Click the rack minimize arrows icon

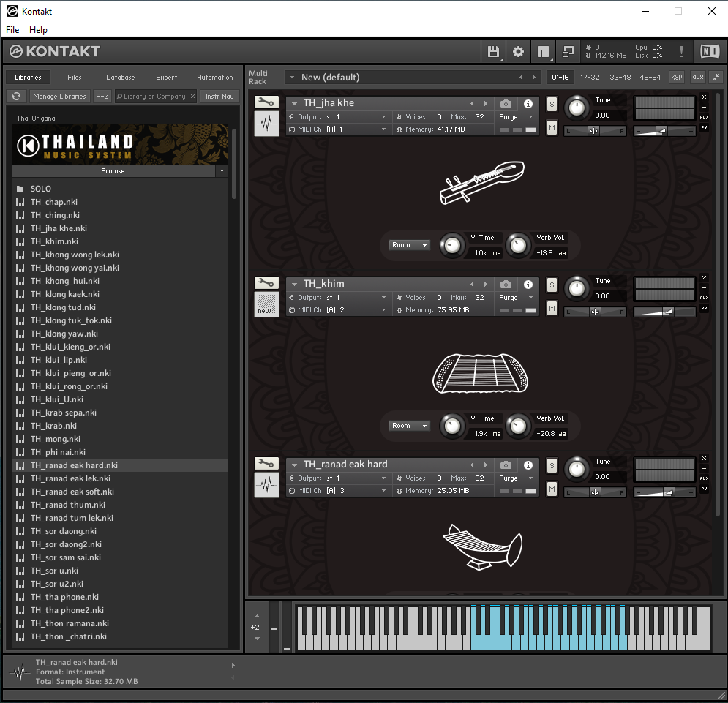pyautogui.click(x=716, y=78)
